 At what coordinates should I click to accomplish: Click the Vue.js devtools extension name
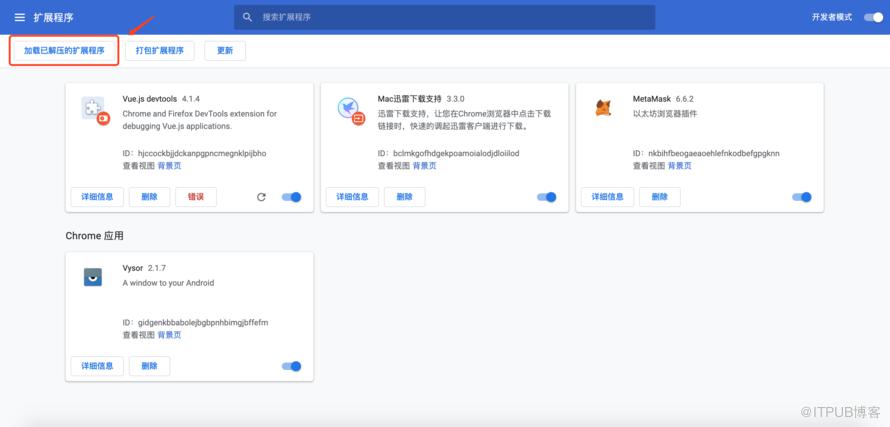150,98
